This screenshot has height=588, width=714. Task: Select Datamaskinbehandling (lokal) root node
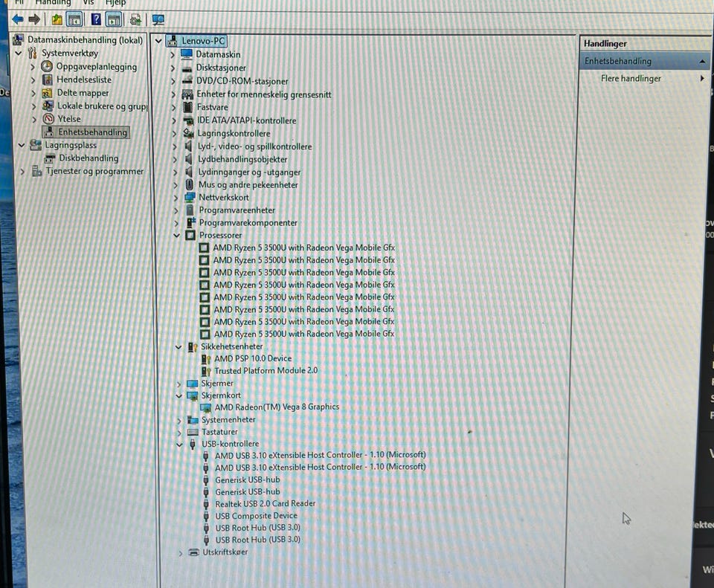click(x=85, y=40)
